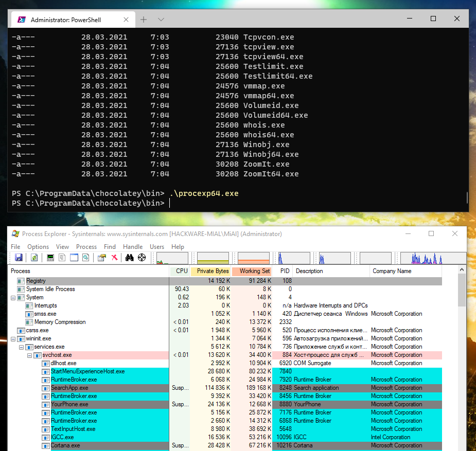
Task: Select the SearchApp.exe process row
Action: tap(69, 388)
